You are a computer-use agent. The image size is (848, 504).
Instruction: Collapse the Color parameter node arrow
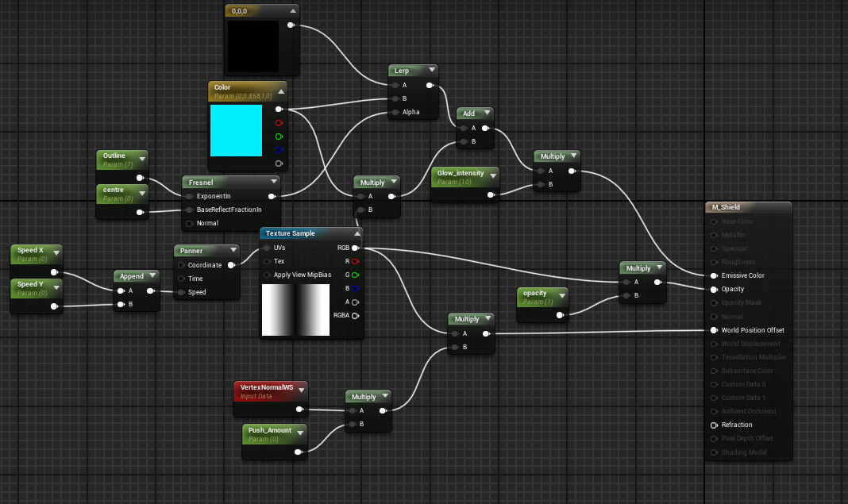click(x=281, y=91)
